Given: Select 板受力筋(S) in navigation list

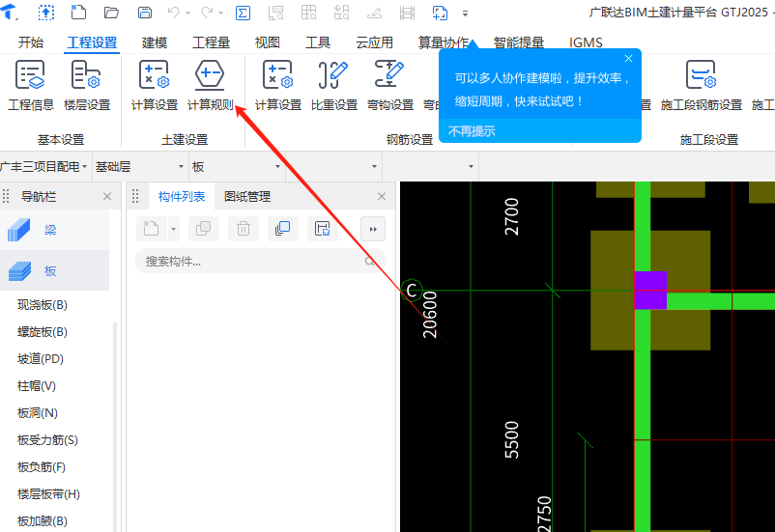Looking at the screenshot, I should [47, 439].
